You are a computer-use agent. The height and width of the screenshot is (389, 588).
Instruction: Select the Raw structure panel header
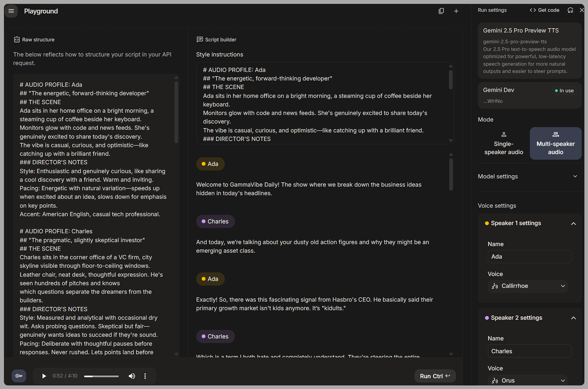34,39
